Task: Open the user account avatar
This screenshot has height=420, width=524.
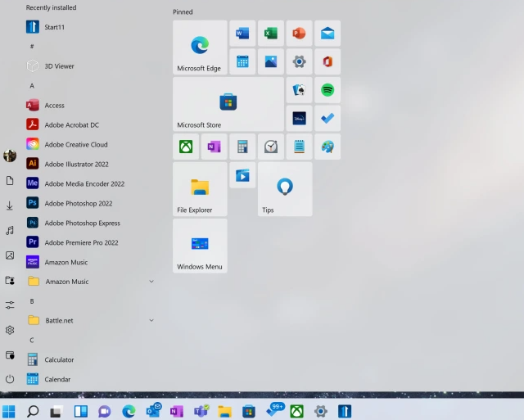Action: [x=10, y=156]
